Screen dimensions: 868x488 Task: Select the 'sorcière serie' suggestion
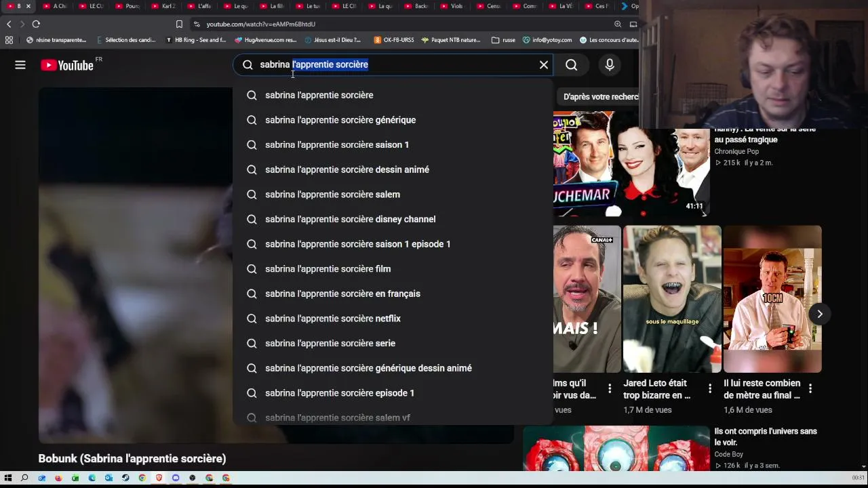tap(393, 344)
